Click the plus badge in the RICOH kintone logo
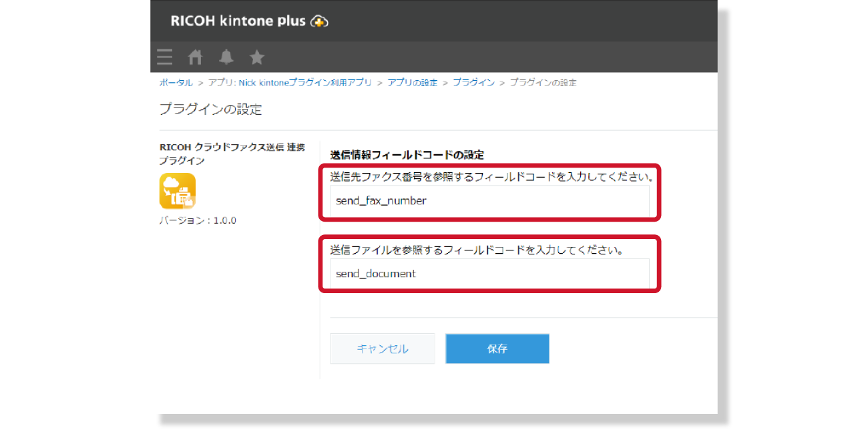This screenshot has height=434, width=868. (x=319, y=21)
